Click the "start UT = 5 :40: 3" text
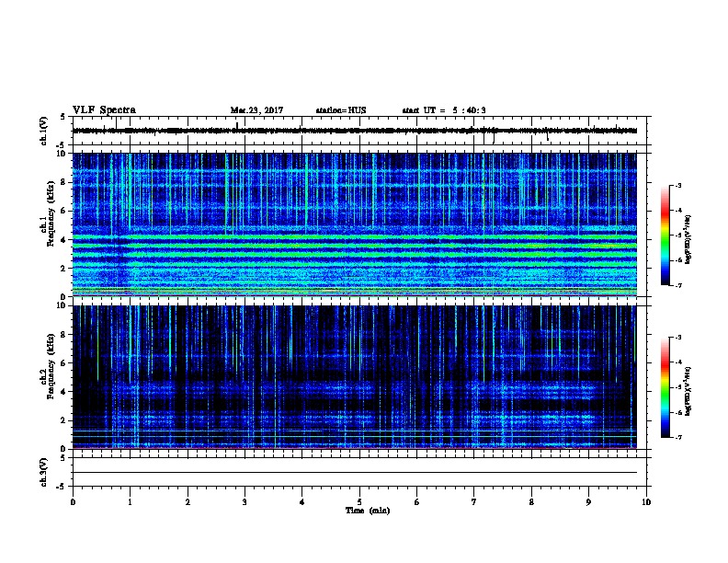Image resolution: width=728 pixels, height=563 pixels. (x=444, y=110)
